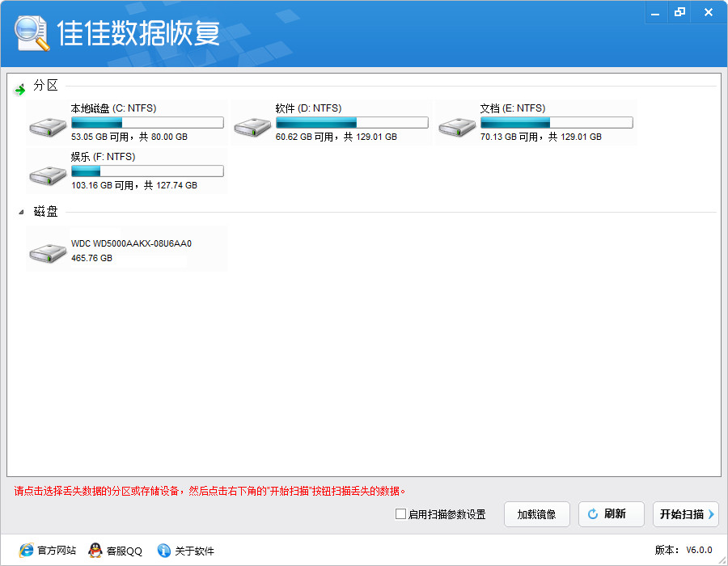Click the magnifier logo in the title bar
728x566 pixels.
click(x=31, y=32)
